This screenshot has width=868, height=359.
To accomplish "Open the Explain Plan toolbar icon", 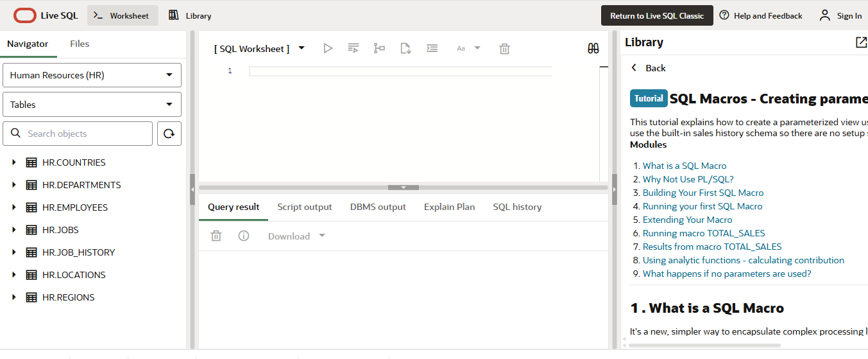I will point(380,48).
